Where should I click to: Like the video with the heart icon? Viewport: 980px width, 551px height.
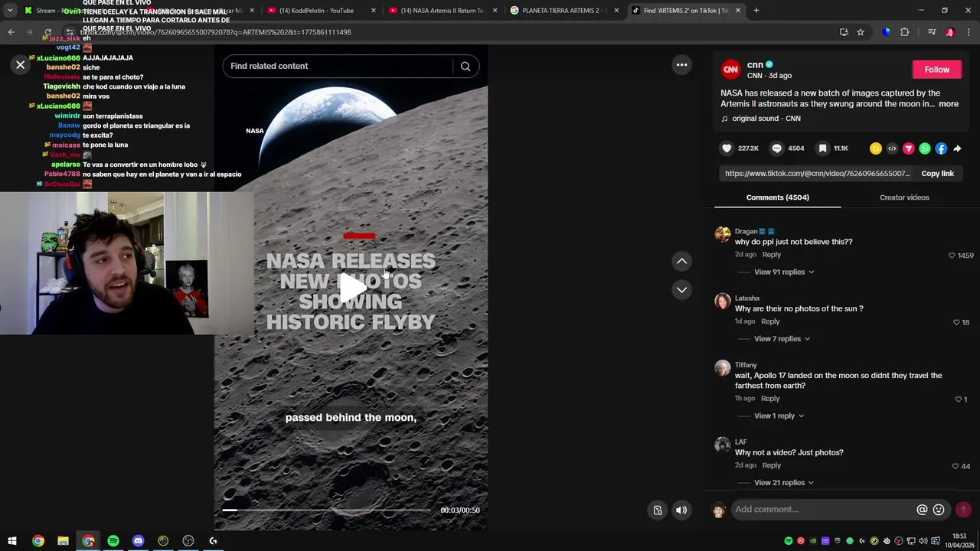(727, 148)
